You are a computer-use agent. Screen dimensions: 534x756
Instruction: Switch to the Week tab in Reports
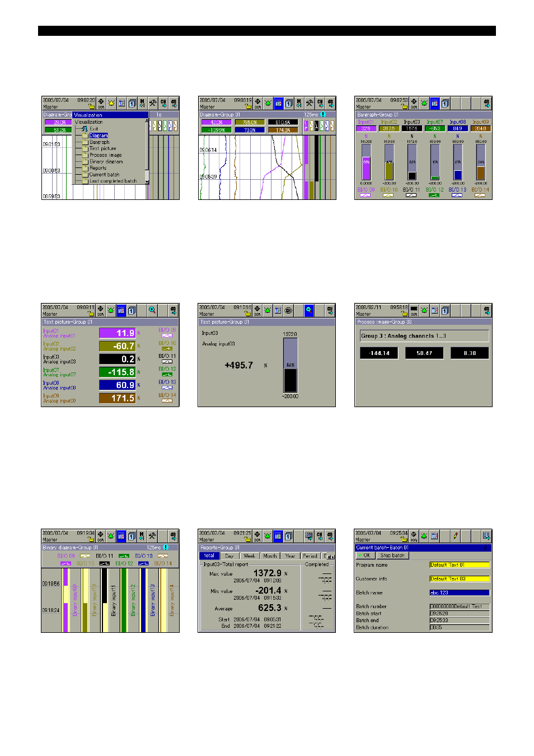[x=250, y=556]
